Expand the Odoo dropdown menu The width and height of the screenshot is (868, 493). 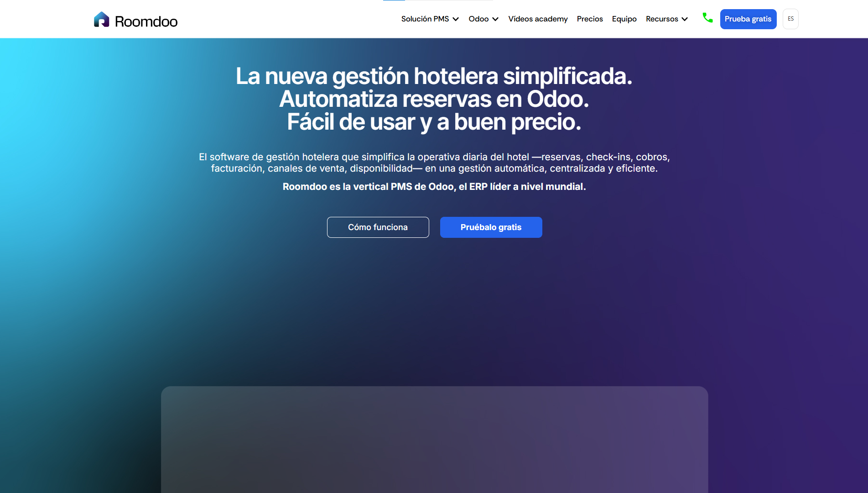click(x=483, y=19)
